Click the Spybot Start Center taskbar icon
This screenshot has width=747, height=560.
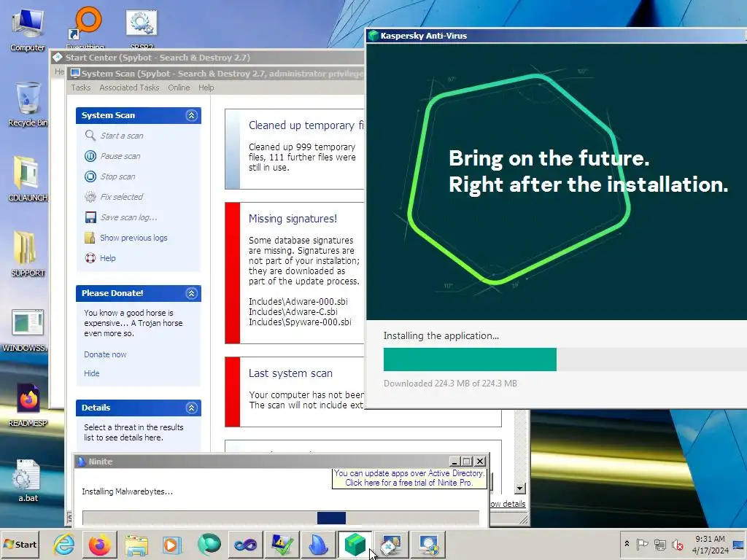click(x=391, y=544)
